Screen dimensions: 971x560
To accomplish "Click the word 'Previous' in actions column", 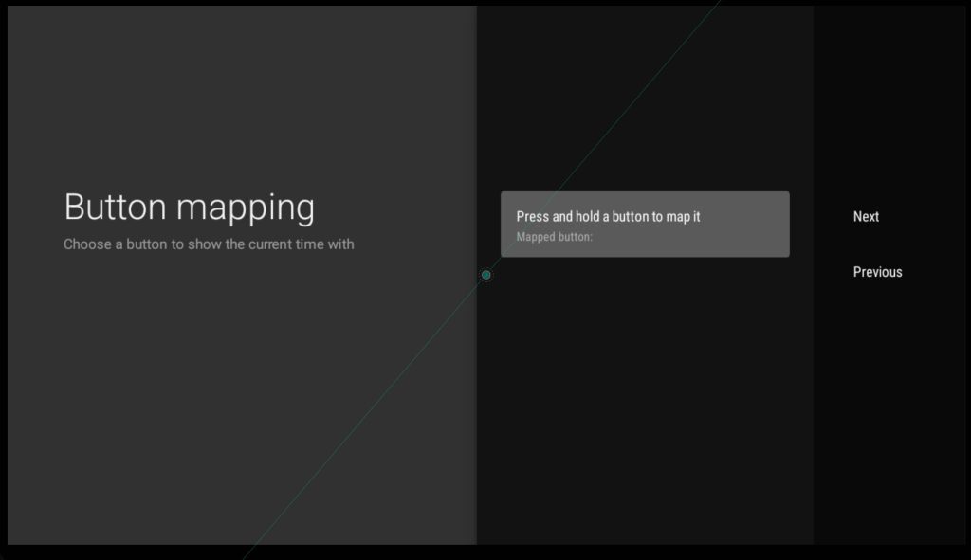I will [x=877, y=272].
